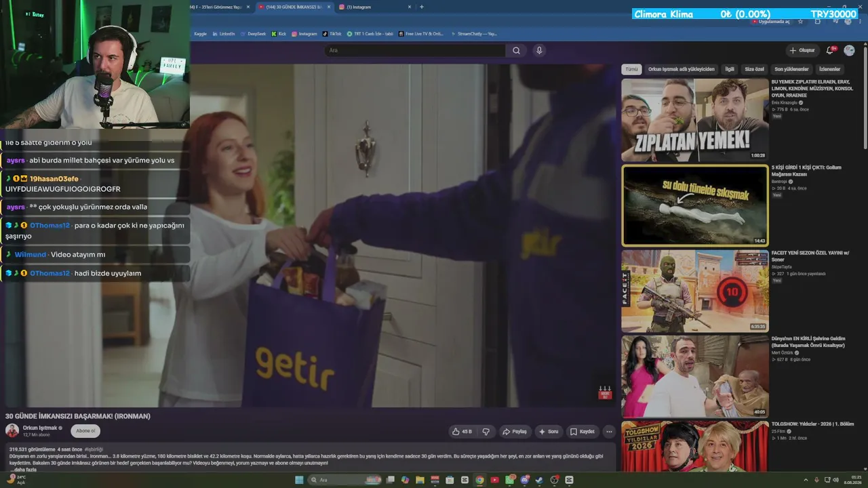Select the Orkun Işıtmak adlı yükleyiciden chip
Viewport: 868px width, 488px height.
(x=681, y=69)
